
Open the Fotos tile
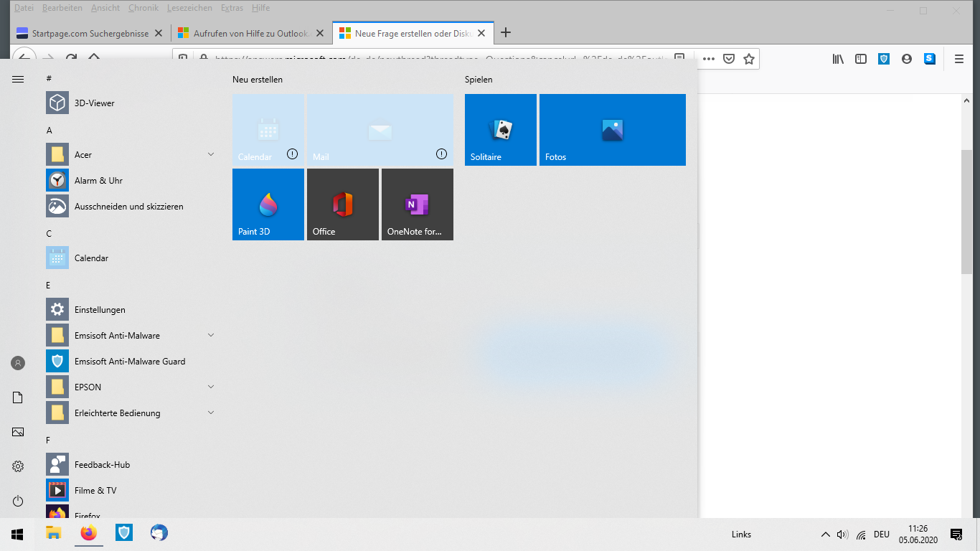tap(613, 130)
